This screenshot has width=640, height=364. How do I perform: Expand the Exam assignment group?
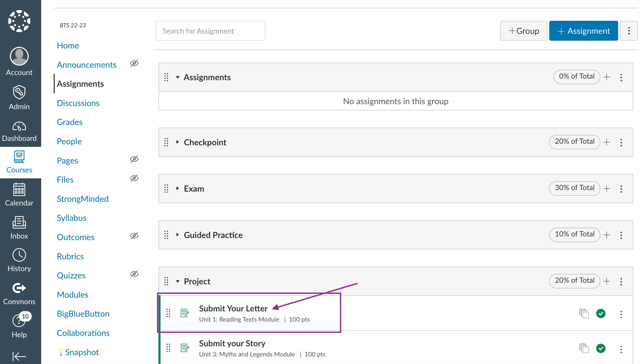(x=178, y=188)
